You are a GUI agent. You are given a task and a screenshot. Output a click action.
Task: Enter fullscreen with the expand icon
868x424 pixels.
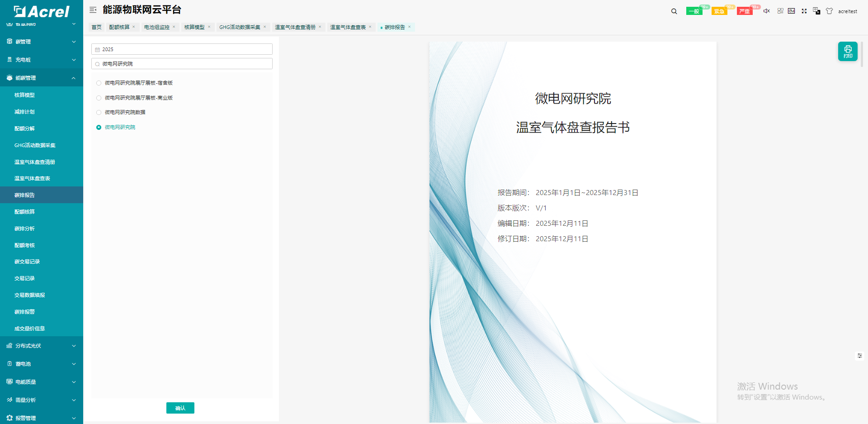tap(804, 11)
